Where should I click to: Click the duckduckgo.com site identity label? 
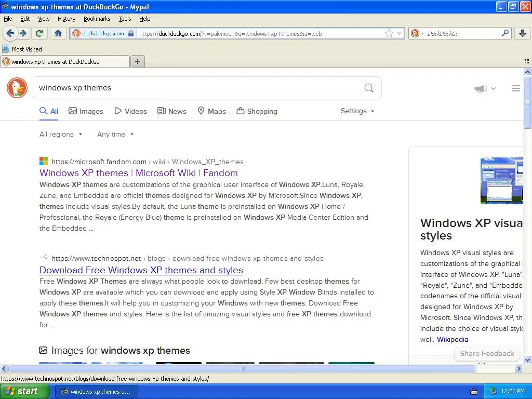pos(103,34)
